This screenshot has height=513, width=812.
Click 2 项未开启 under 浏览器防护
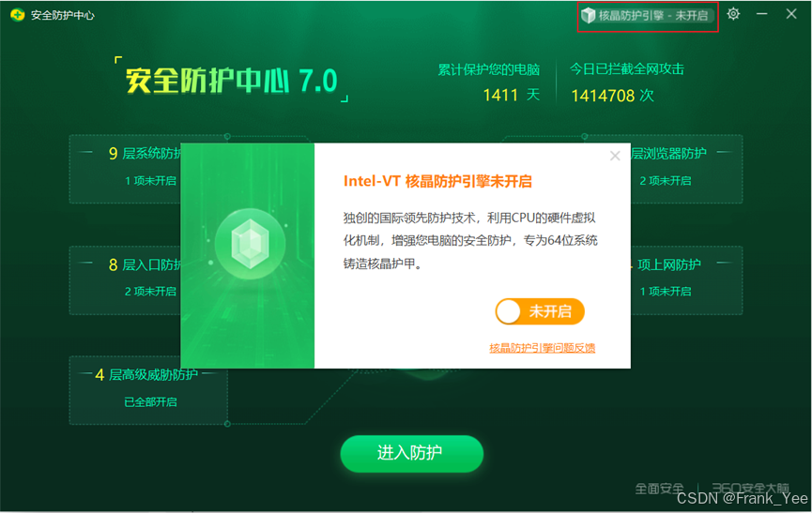pyautogui.click(x=665, y=180)
